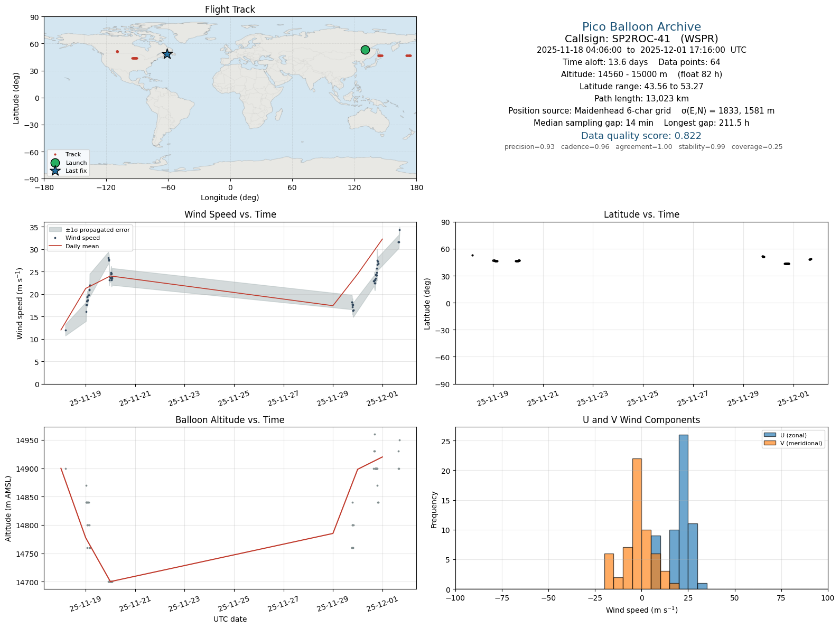
Task: Click the "Path length: 13,023 km" line
Action: [641, 99]
